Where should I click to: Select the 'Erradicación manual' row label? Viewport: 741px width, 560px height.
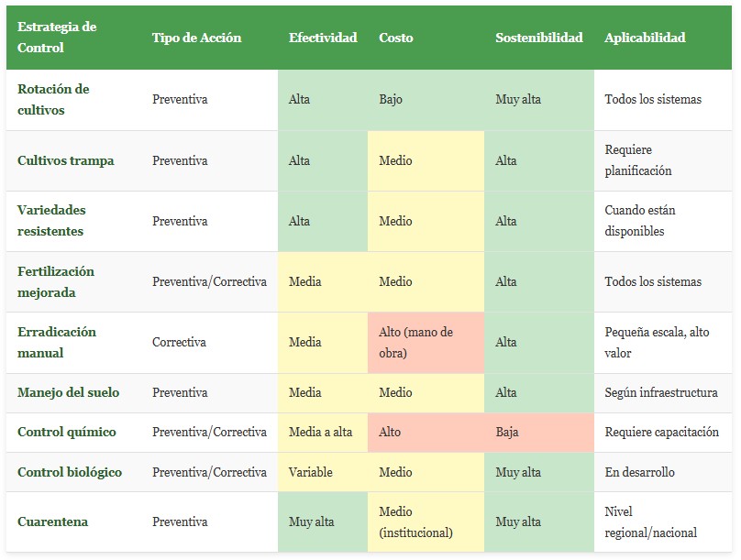(57, 342)
